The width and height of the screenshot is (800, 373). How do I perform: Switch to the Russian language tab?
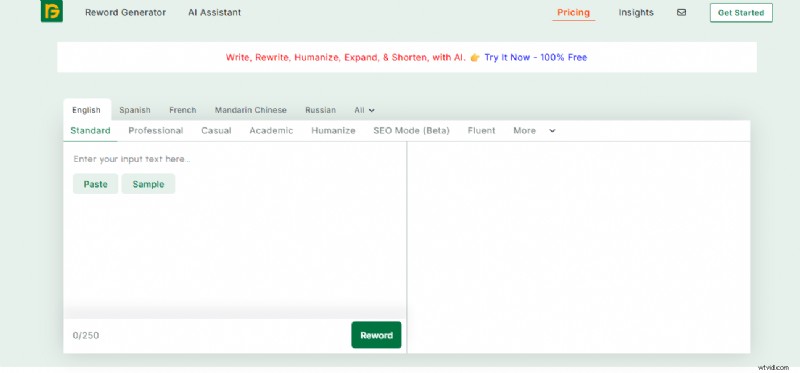tap(320, 110)
